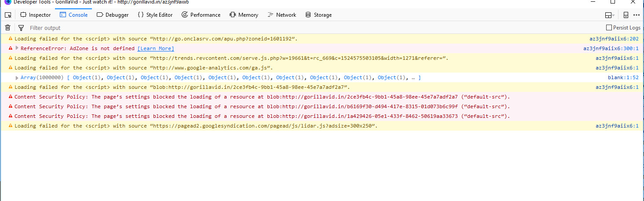Click warning icon on lidar.js row
The image size is (644, 201).
11,126
